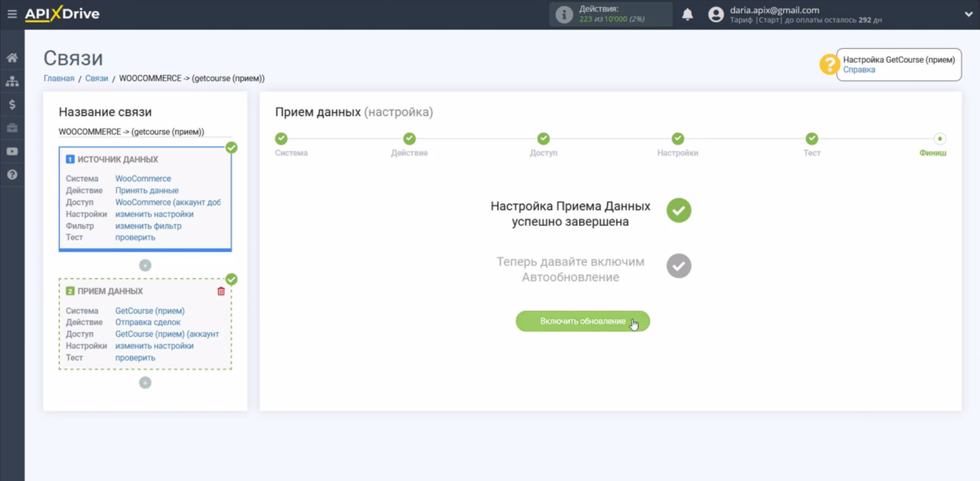This screenshot has height=481, width=980.
Task: Click проверить in source block
Action: 136,238
